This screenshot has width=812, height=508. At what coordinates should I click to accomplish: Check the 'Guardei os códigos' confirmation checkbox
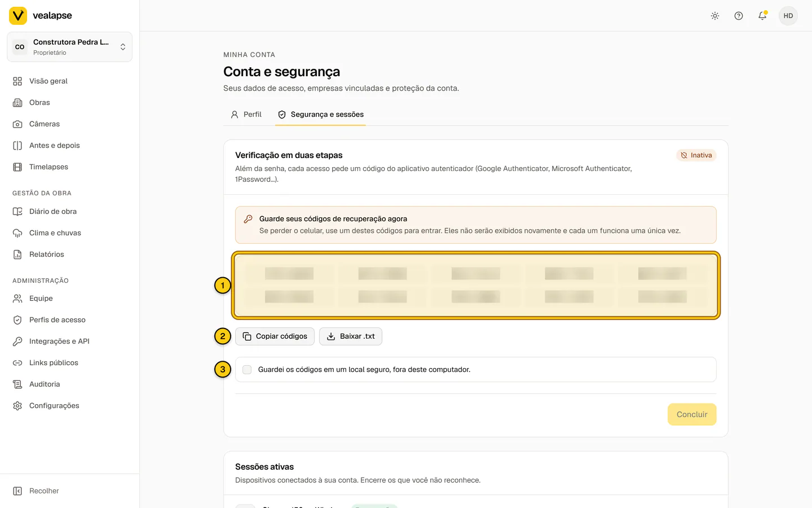[x=247, y=370]
